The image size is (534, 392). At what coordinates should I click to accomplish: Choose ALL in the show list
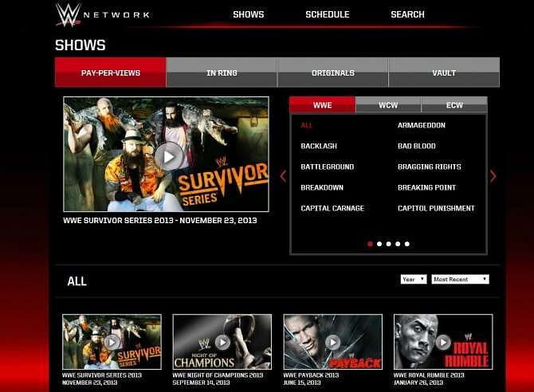pyautogui.click(x=307, y=125)
